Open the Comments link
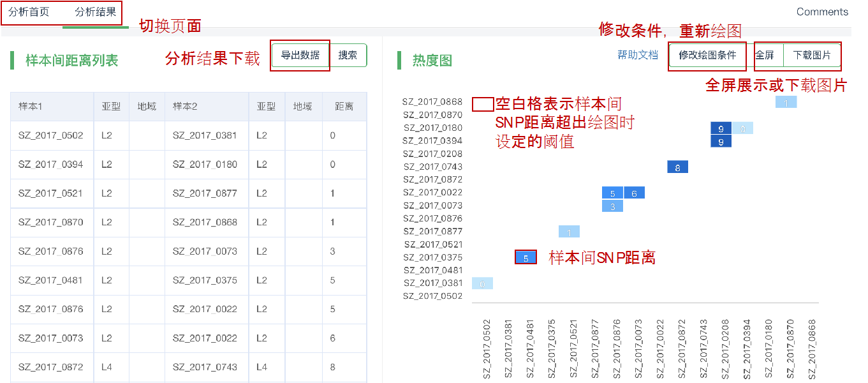Screen dimensions: 868x383 click(822, 11)
